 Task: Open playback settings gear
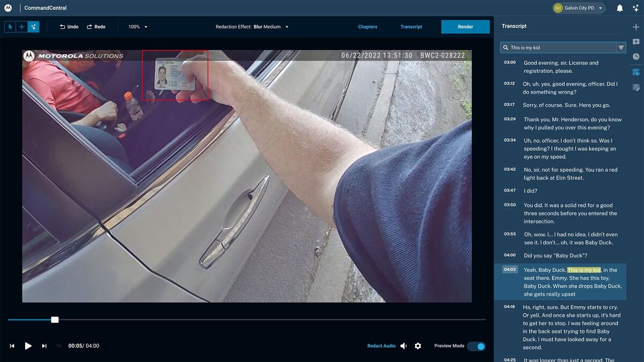418,346
